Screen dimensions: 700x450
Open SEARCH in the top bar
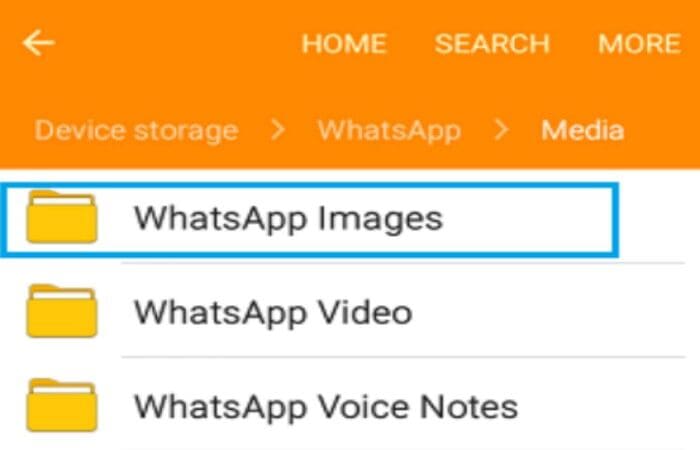(x=492, y=44)
